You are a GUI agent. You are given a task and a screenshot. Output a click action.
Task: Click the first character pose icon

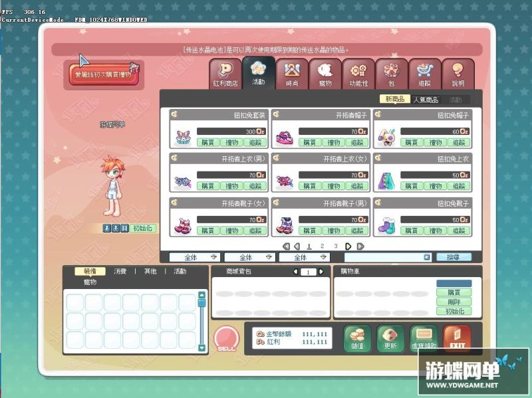[107, 228]
